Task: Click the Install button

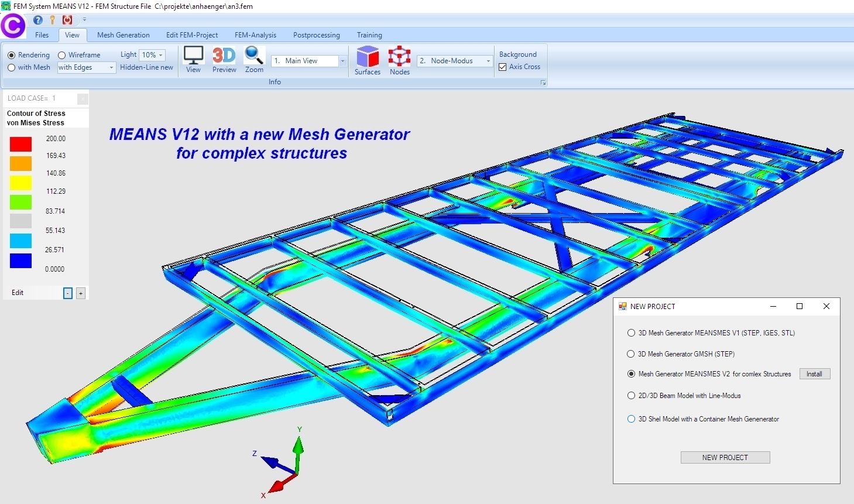Action: [x=814, y=374]
